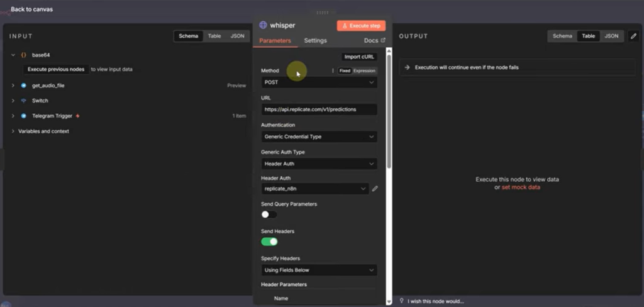
Task: Click the Switch node icon
Action: 24,101
